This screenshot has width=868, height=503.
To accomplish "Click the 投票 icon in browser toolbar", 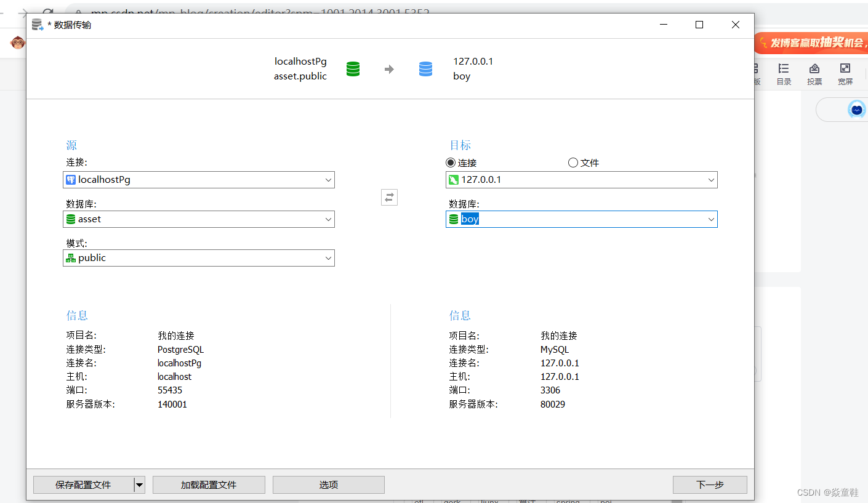I will (x=814, y=69).
